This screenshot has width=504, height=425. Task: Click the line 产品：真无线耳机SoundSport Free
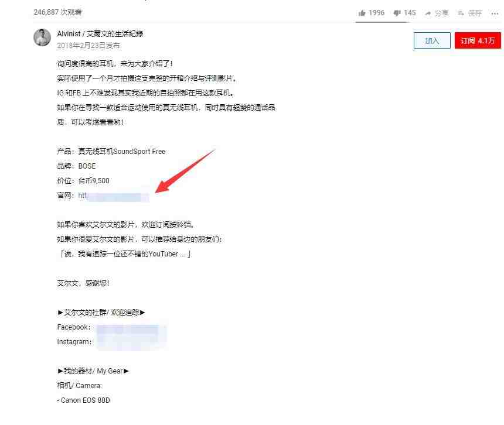click(111, 152)
